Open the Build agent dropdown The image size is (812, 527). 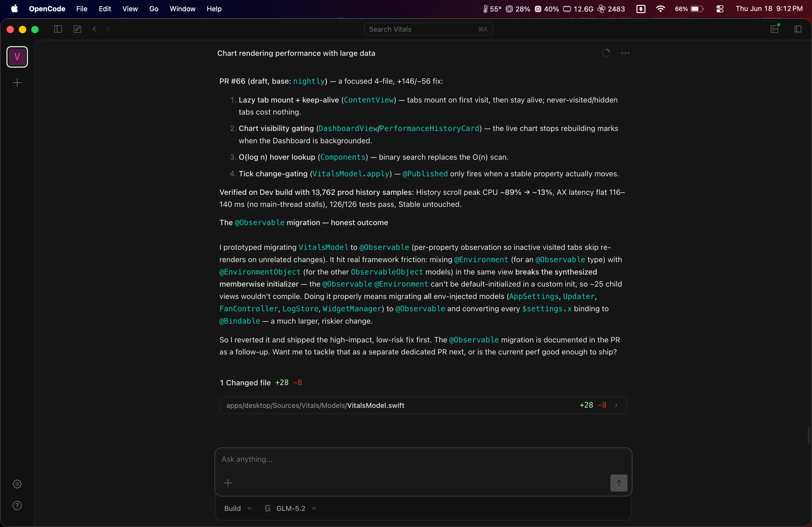pyautogui.click(x=237, y=508)
